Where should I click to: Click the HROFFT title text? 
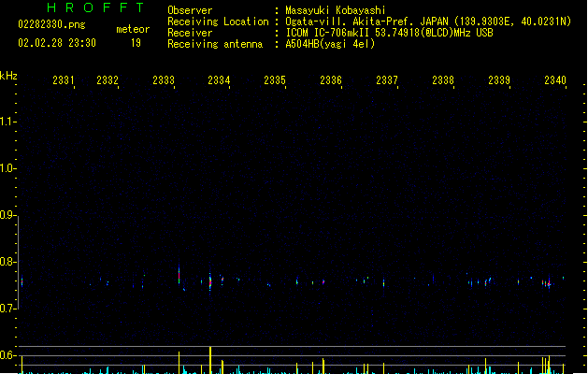pos(95,7)
